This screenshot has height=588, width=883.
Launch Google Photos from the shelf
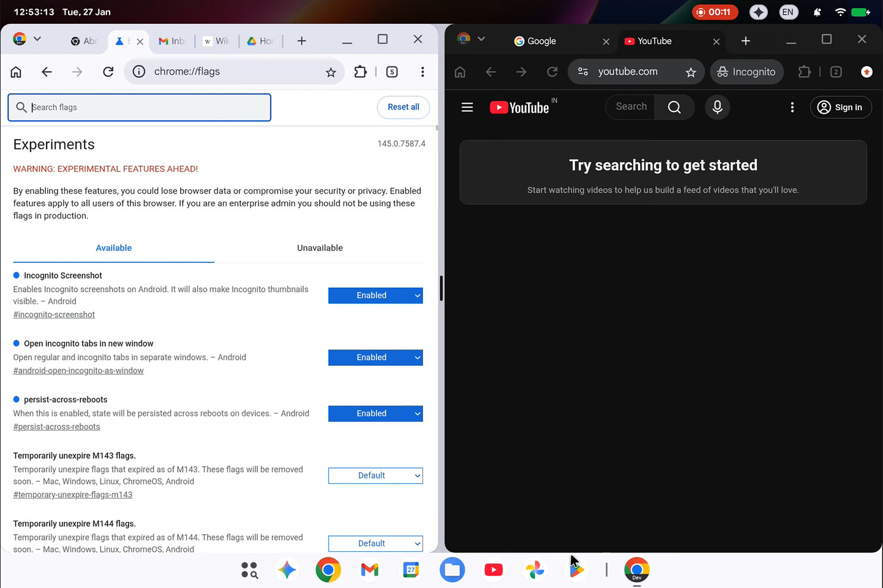[x=535, y=570]
